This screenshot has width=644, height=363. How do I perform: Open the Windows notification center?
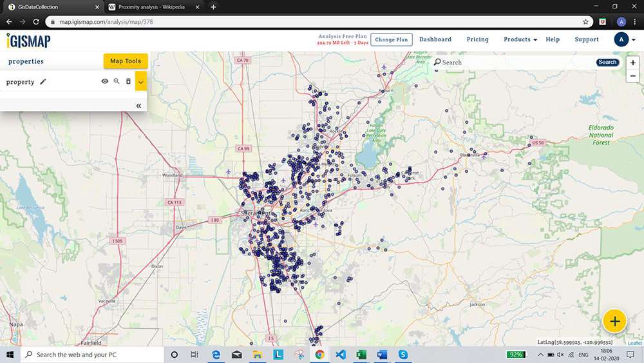tap(630, 355)
